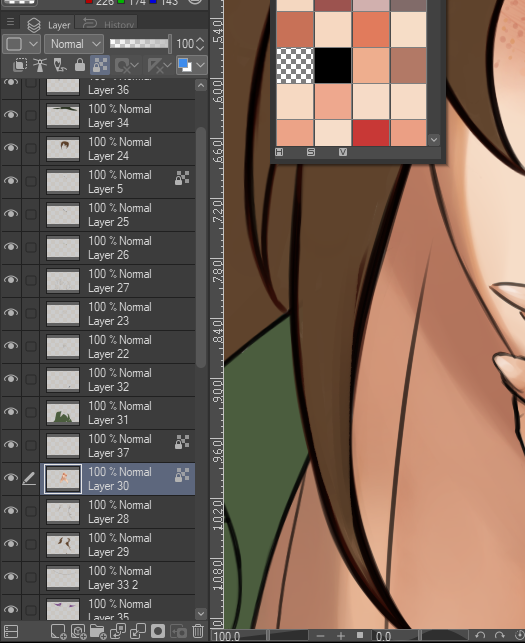The width and height of the screenshot is (525, 643).
Task: Increase layer opacity with stepper arrow
Action: [200, 40]
